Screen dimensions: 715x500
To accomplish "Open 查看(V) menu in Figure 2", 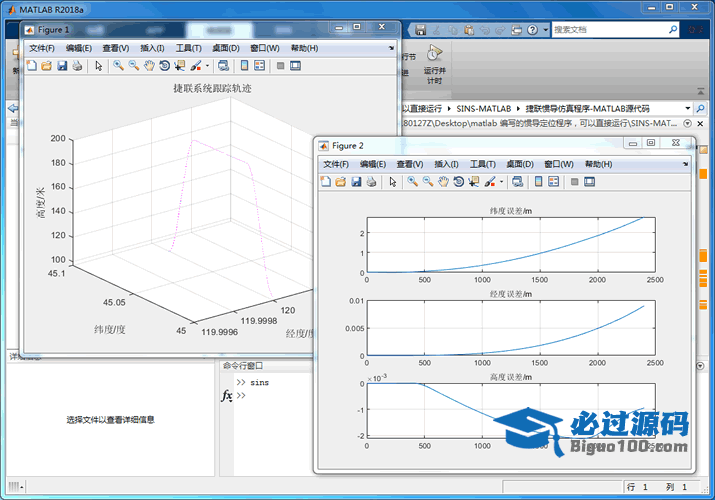I will coord(410,164).
